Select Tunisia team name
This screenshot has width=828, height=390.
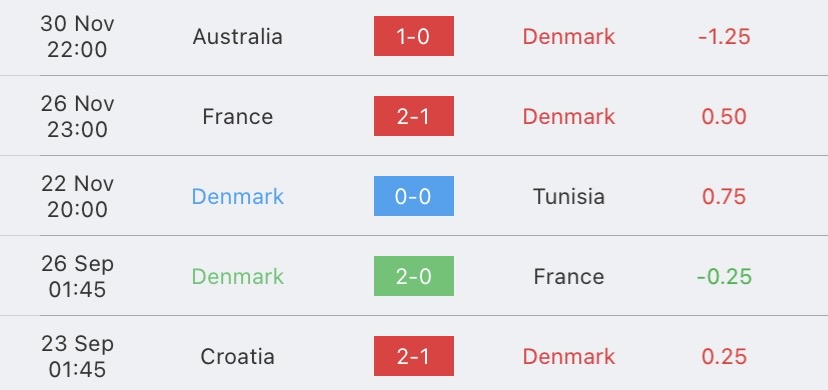point(569,196)
